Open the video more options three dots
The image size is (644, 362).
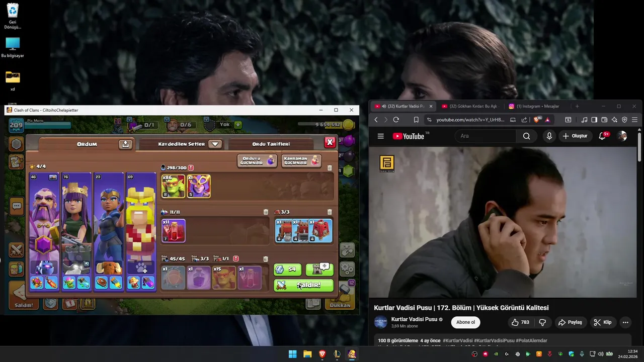click(x=625, y=322)
